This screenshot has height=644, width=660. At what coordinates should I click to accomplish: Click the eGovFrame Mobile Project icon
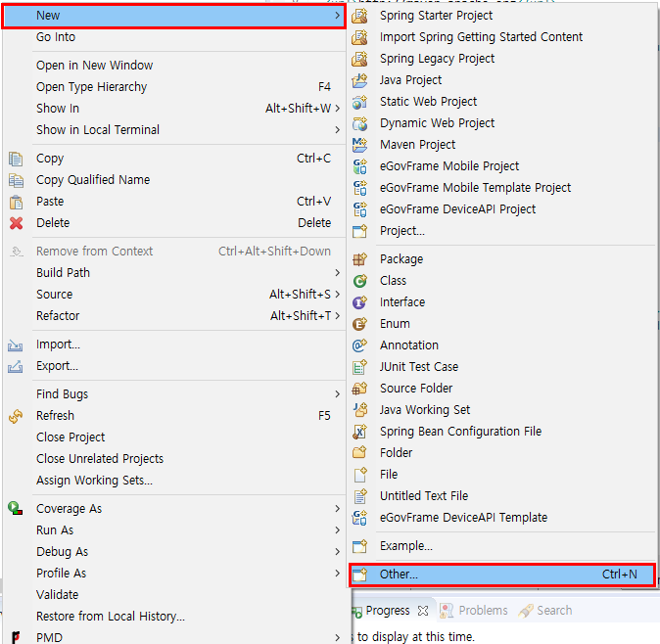359,166
